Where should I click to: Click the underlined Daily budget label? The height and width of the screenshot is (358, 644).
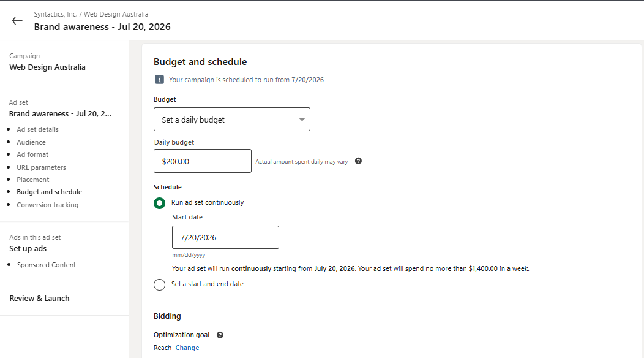tap(174, 142)
